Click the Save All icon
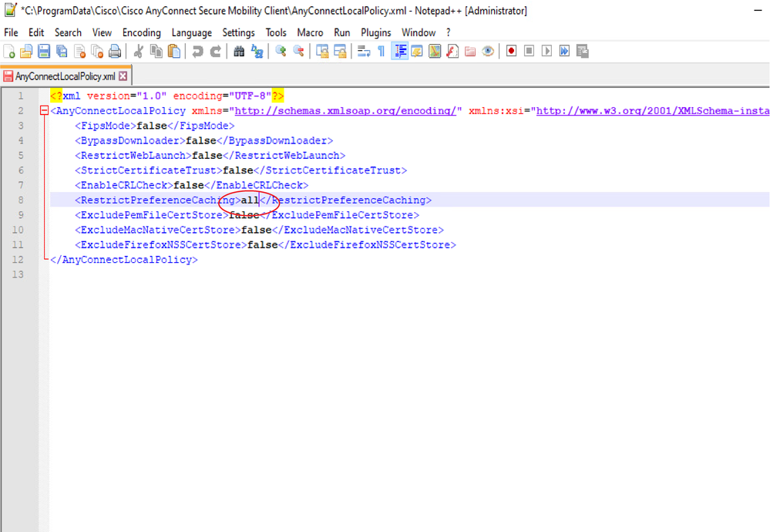This screenshot has width=770, height=532. click(62, 51)
